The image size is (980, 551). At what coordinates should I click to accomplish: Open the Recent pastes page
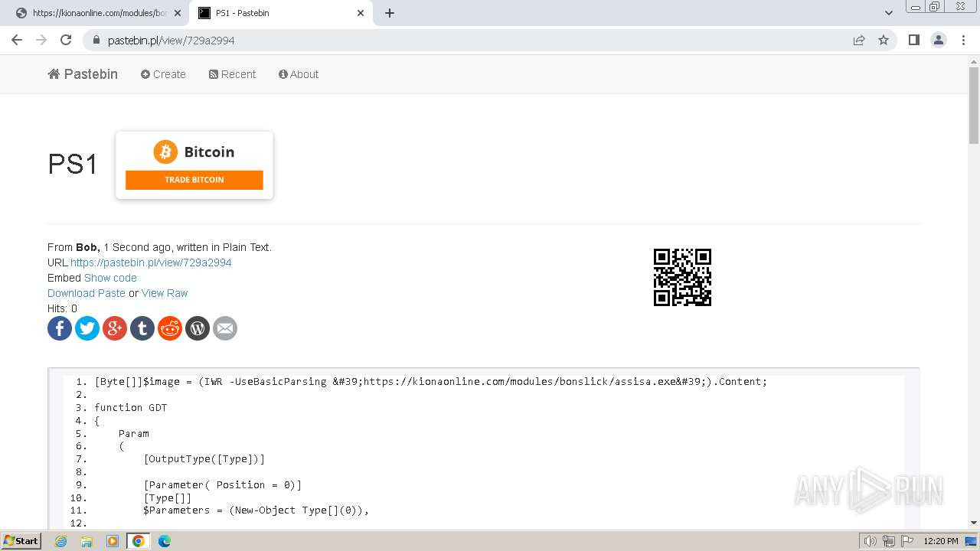[232, 74]
